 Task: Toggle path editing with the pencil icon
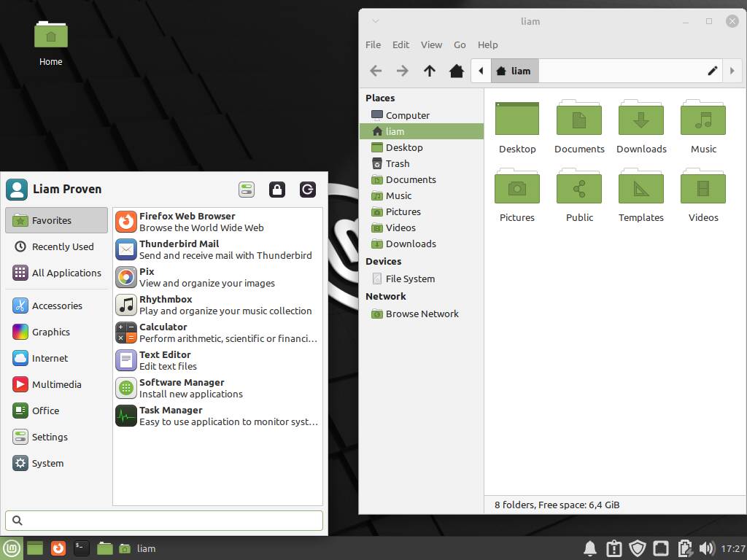713,71
